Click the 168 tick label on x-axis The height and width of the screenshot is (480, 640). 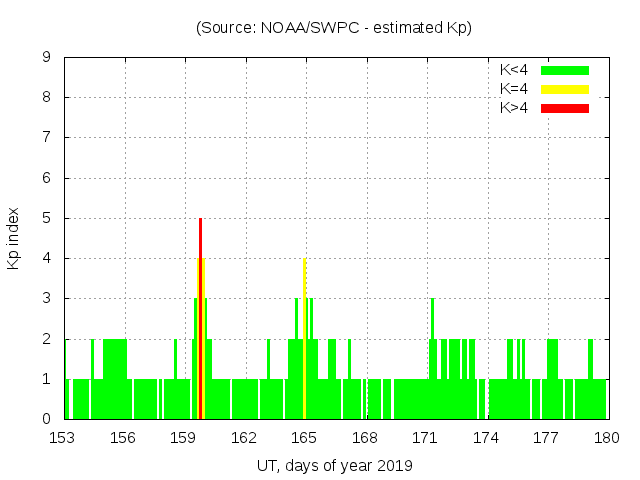(365, 438)
